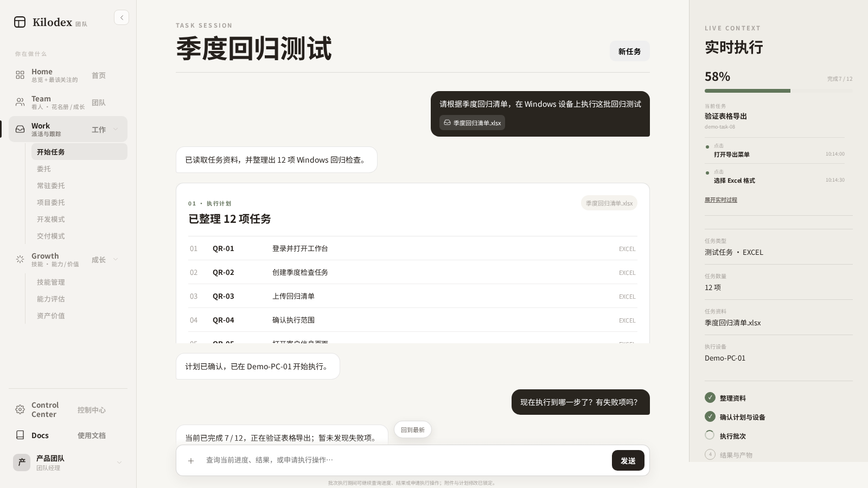Collapse the Work section chevron
Image resolution: width=868 pixels, height=488 pixels.
(x=116, y=129)
